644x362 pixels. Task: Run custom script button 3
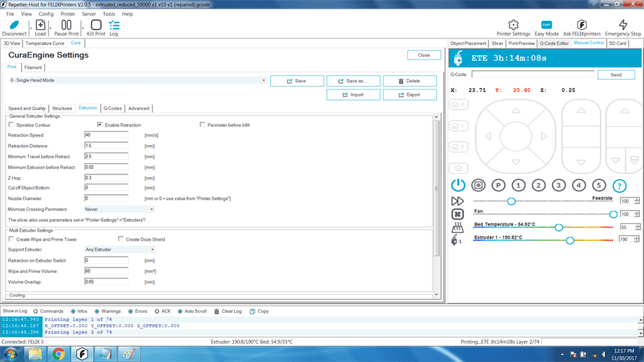point(559,186)
